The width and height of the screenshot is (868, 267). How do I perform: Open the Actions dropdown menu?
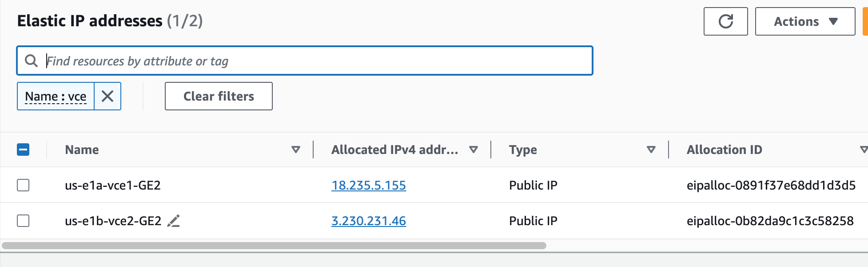click(x=805, y=21)
